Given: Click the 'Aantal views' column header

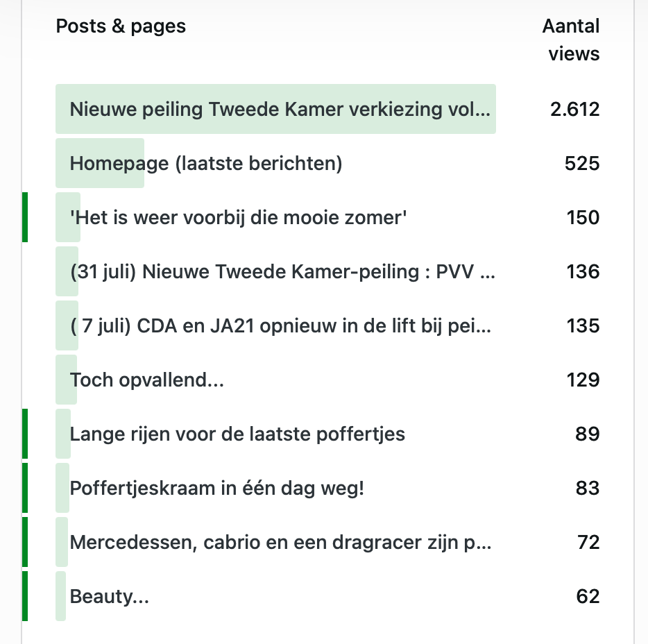Looking at the screenshot, I should 571,40.
